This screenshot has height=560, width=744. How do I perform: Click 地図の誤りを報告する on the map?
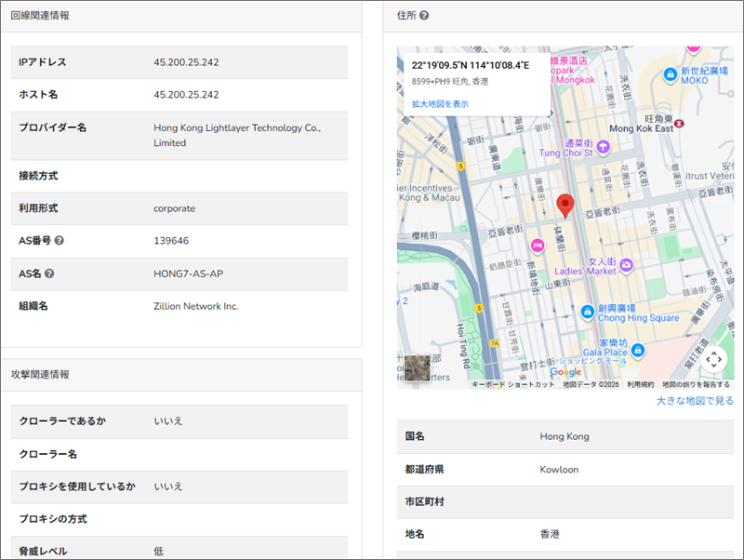(696, 384)
